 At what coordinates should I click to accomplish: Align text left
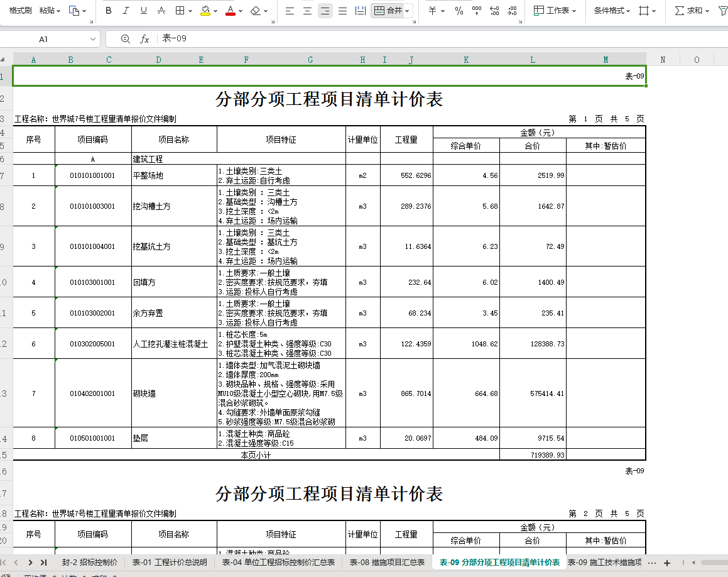click(290, 11)
